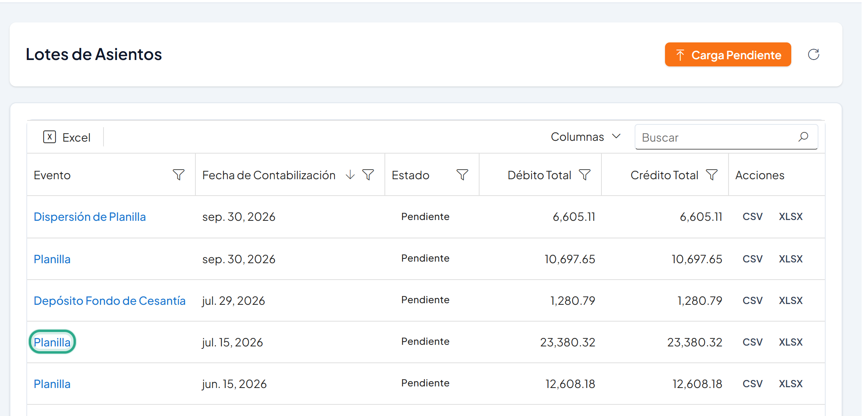Screen dimensions: 868x416
Task: Open the Crédito Total filter icon
Action: [x=712, y=175]
